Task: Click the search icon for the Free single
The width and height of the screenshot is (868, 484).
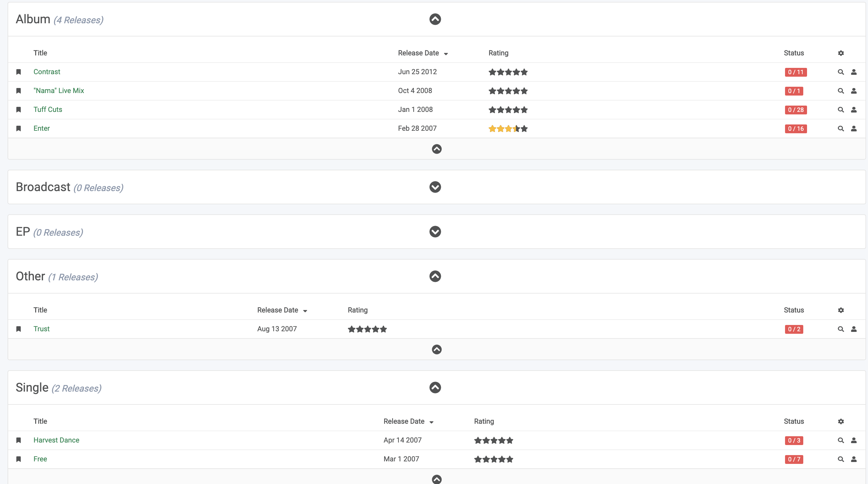Action: pos(840,459)
